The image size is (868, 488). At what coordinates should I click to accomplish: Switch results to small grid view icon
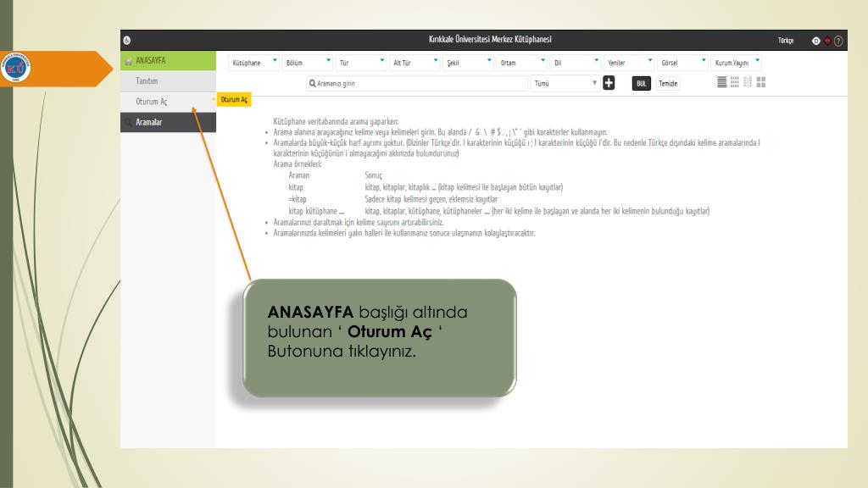click(735, 82)
